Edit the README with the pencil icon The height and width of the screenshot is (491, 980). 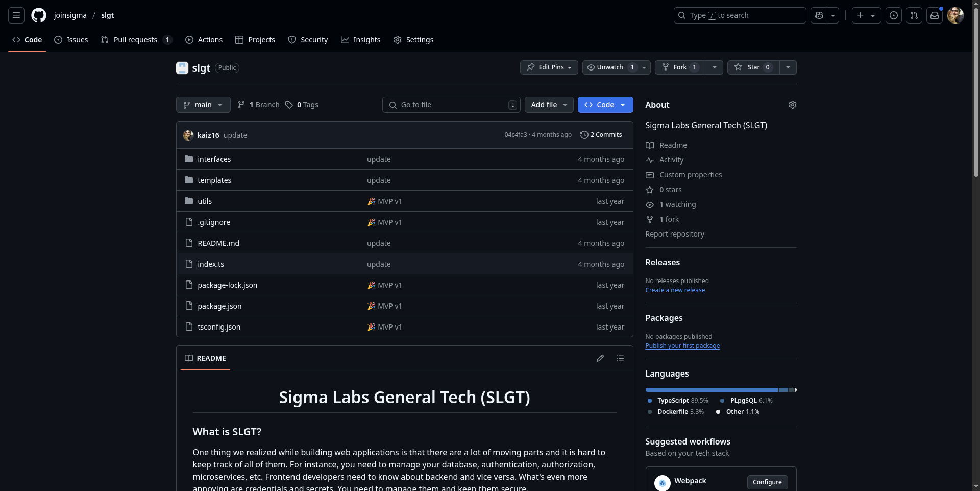point(600,358)
